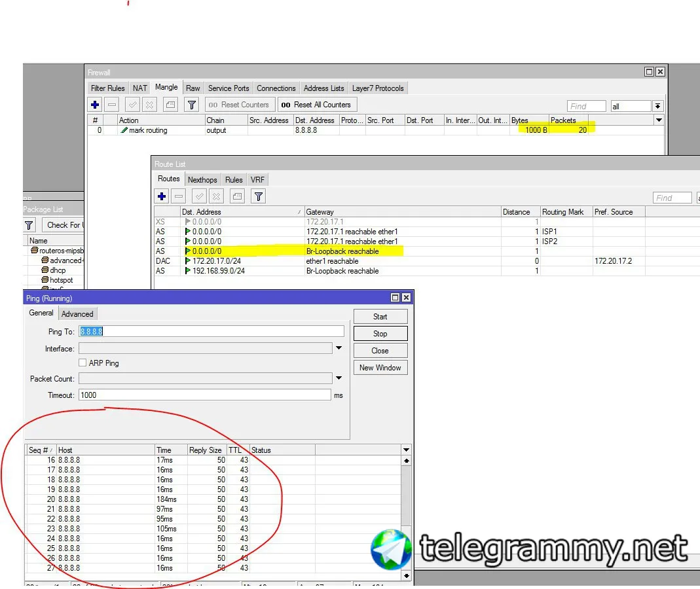Sort ping results by Seq # header

[41, 450]
